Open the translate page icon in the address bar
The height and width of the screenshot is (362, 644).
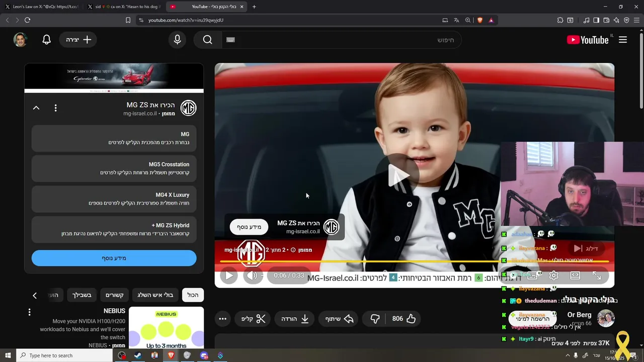coord(456,20)
